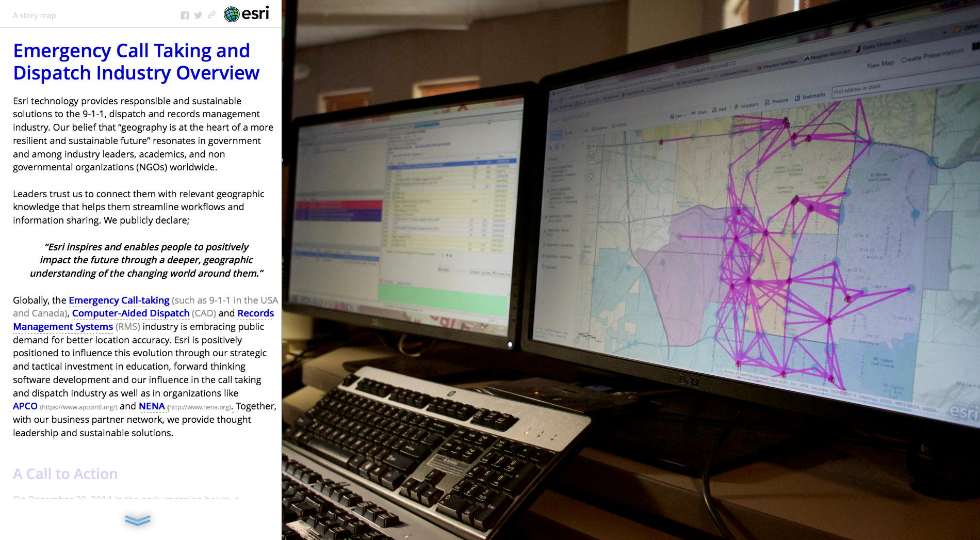Open the Emergency Call-taking link

[x=119, y=300]
